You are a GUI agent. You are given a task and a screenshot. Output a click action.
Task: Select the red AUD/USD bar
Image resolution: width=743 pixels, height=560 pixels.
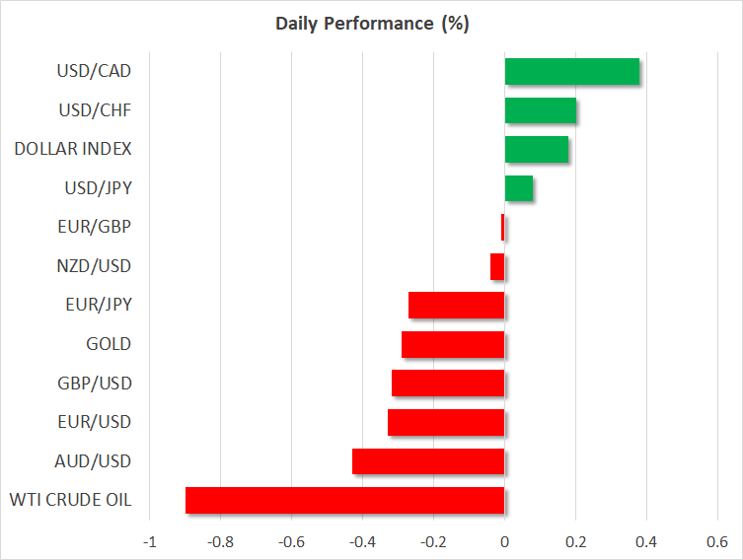click(x=428, y=461)
